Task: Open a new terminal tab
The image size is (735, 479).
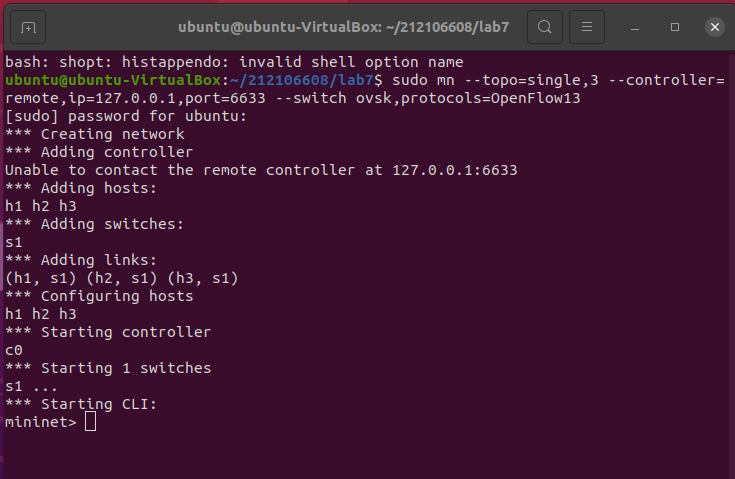Action: pyautogui.click(x=28, y=26)
